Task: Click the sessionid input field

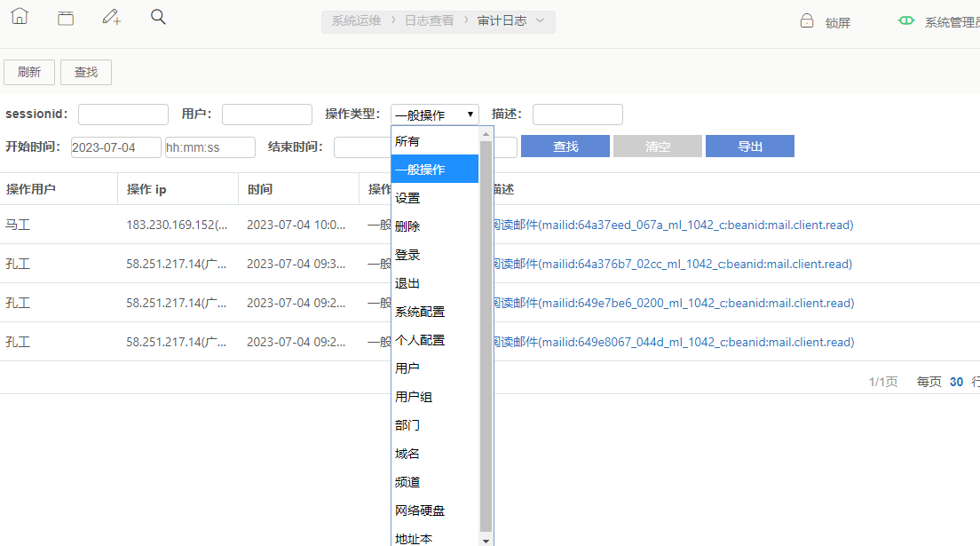Action: pyautogui.click(x=123, y=115)
